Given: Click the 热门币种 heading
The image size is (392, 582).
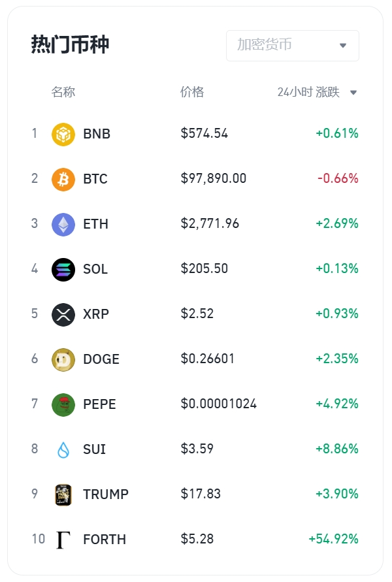Looking at the screenshot, I should pos(70,45).
